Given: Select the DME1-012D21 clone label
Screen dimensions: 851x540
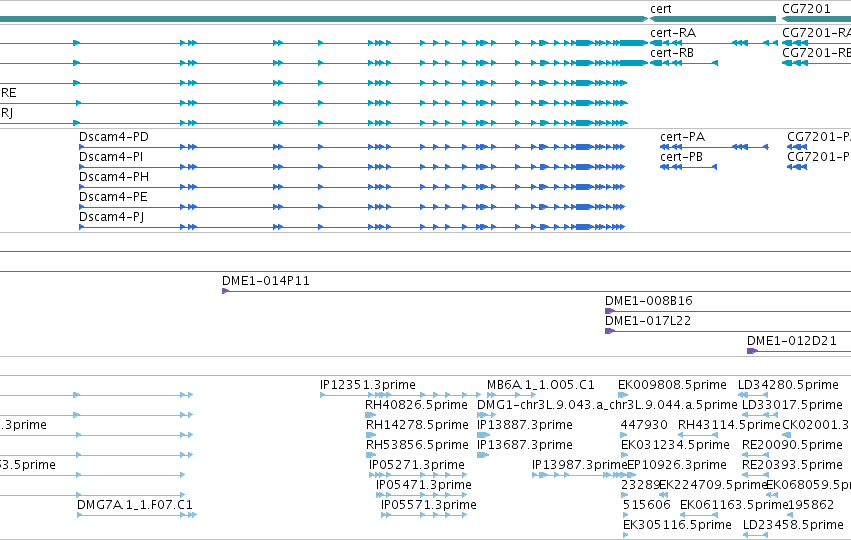Looking at the screenshot, I should tap(791, 341).
